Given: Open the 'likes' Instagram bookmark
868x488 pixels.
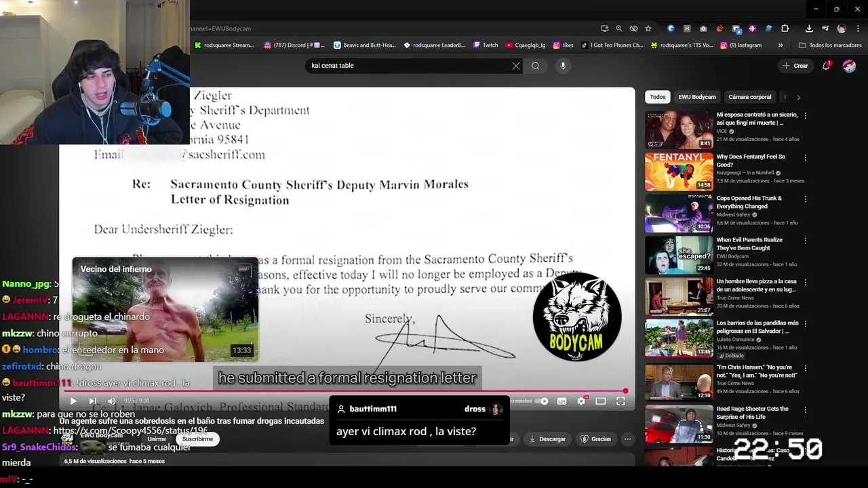Looking at the screenshot, I should pos(563,45).
